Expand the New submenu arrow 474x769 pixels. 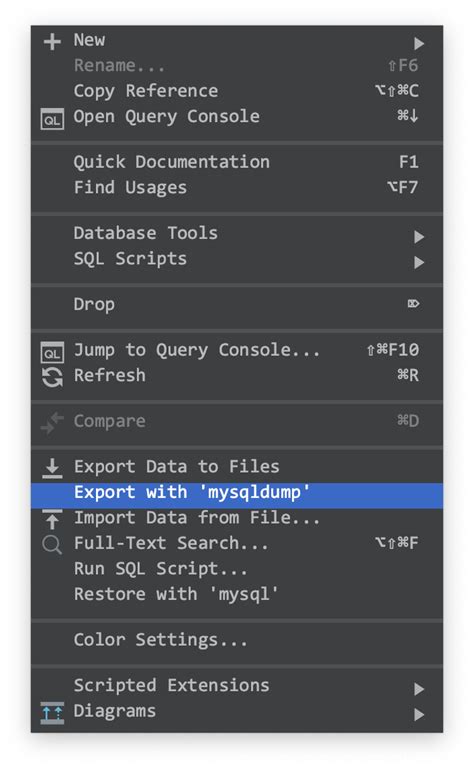[x=419, y=44]
